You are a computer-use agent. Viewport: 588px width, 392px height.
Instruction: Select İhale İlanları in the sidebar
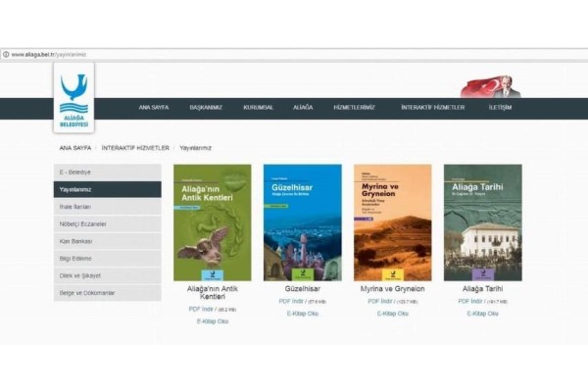pyautogui.click(x=107, y=207)
